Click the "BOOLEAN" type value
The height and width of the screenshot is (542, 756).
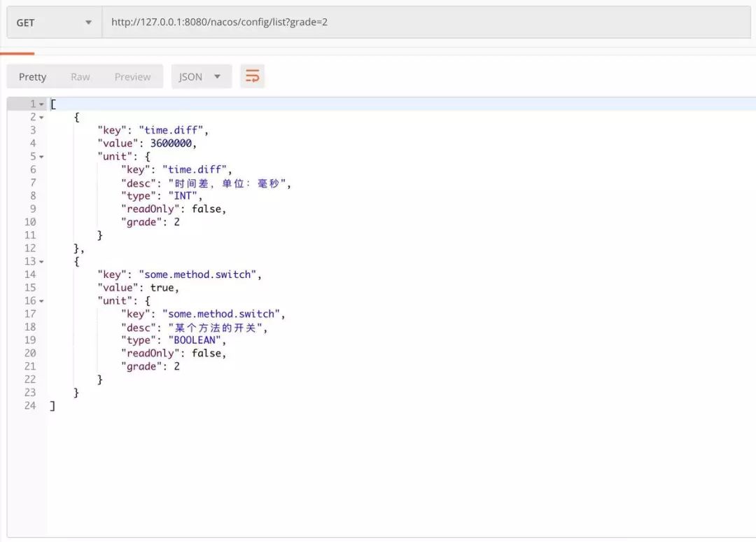pos(195,340)
